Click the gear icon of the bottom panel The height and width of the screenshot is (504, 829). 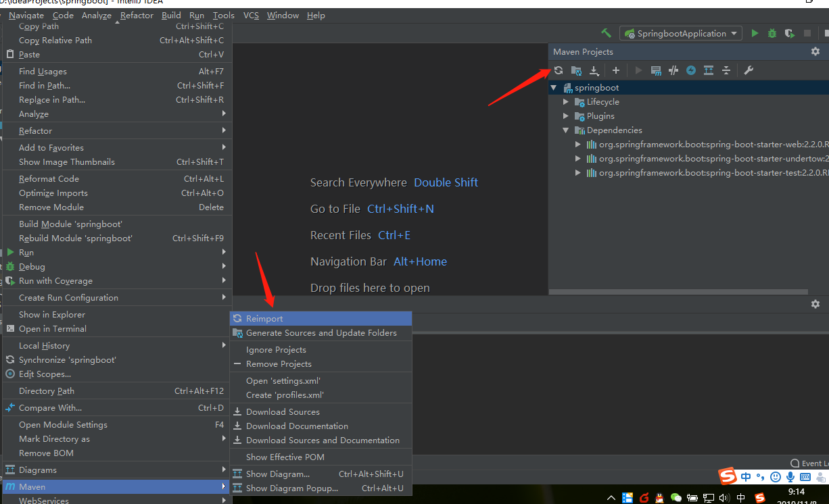[815, 304]
